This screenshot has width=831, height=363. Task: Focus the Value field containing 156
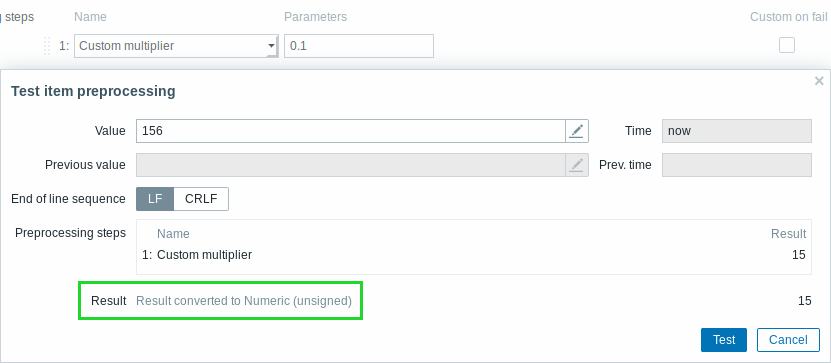pos(351,131)
